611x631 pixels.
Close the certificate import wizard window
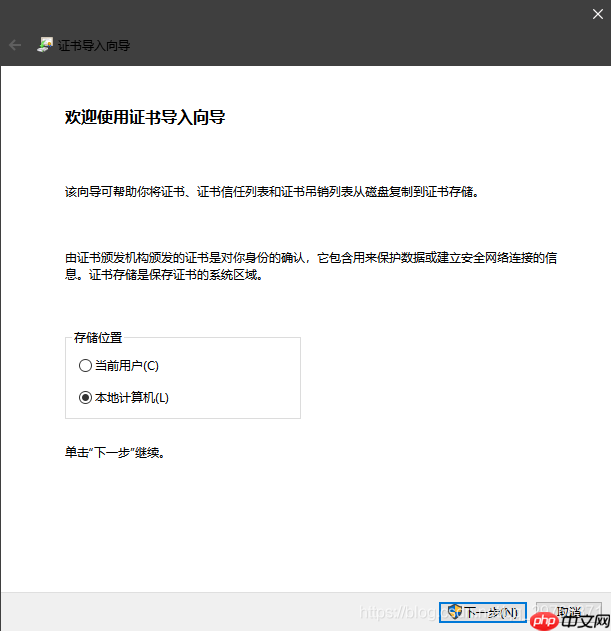point(598,14)
